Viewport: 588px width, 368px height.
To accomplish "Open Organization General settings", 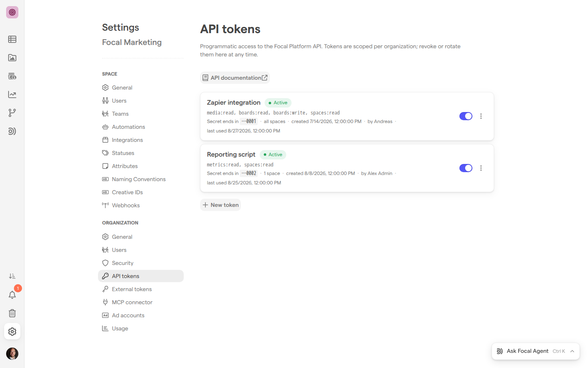I will tap(141, 237).
